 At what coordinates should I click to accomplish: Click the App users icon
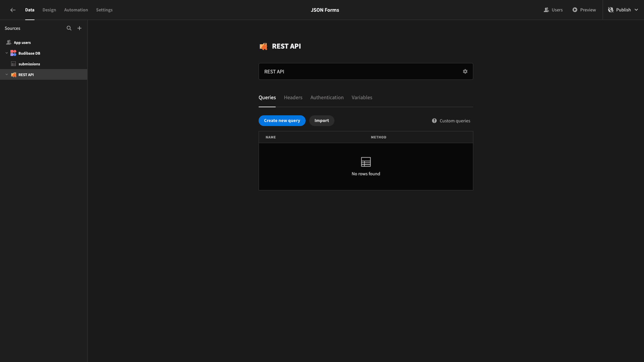(9, 43)
